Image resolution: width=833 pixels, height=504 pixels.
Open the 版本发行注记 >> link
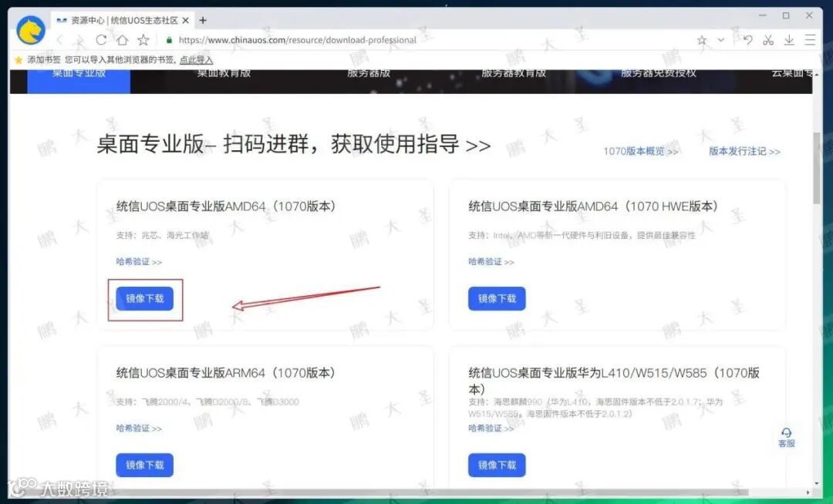tap(744, 151)
